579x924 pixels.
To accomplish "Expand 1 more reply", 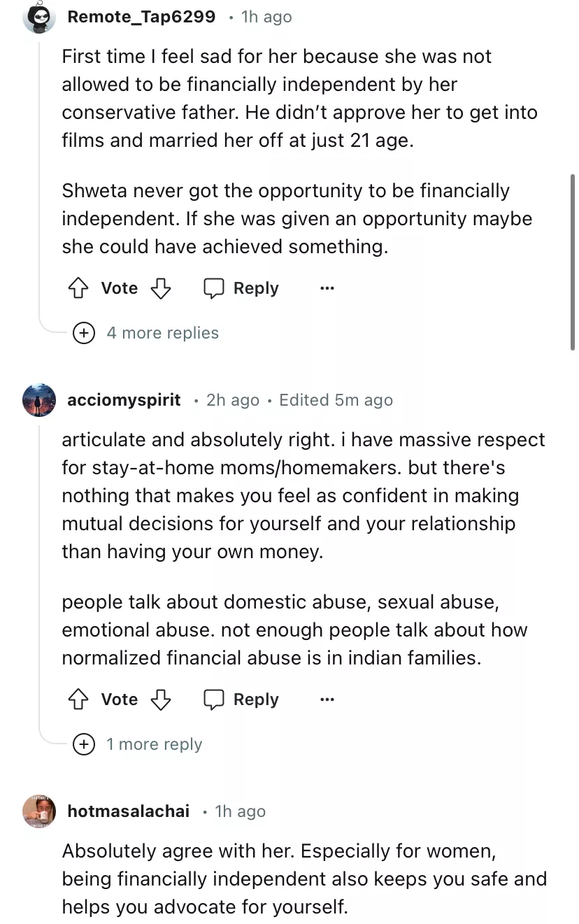I will coord(154,744).
